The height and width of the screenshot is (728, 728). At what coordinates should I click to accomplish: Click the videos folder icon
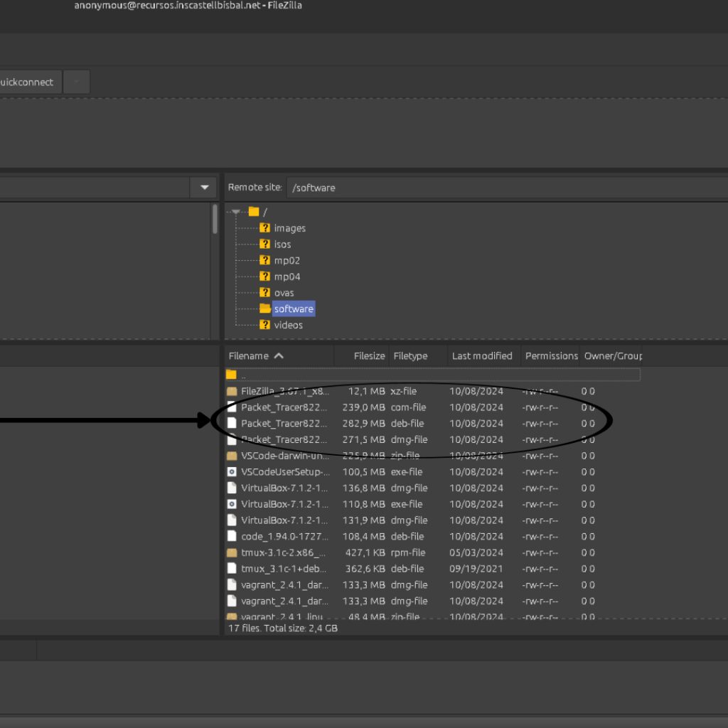(x=264, y=325)
